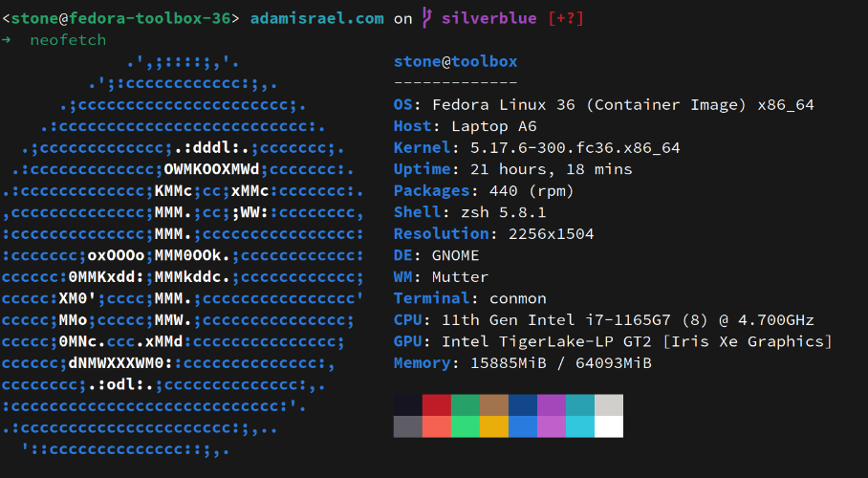Click the 'Kernel' label
The height and width of the screenshot is (478, 868).
[x=422, y=148]
